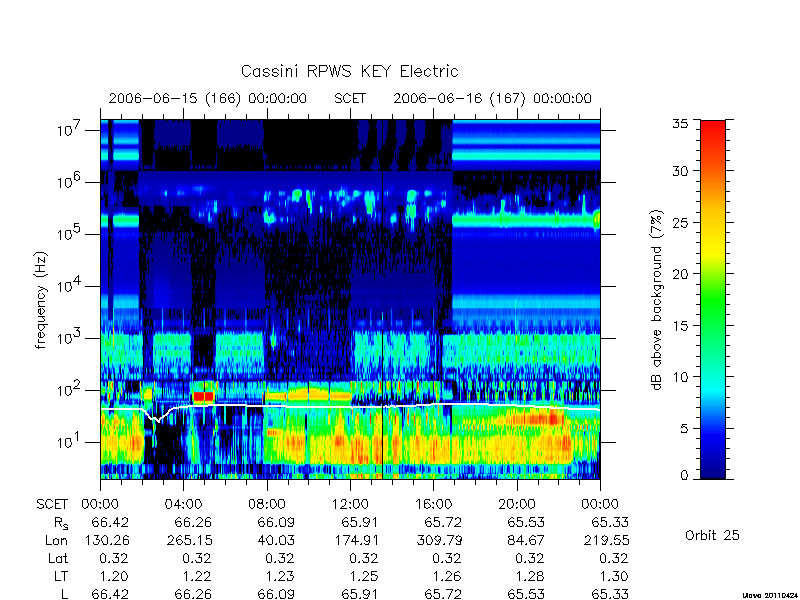Click the LT value 1.20

click(113, 576)
